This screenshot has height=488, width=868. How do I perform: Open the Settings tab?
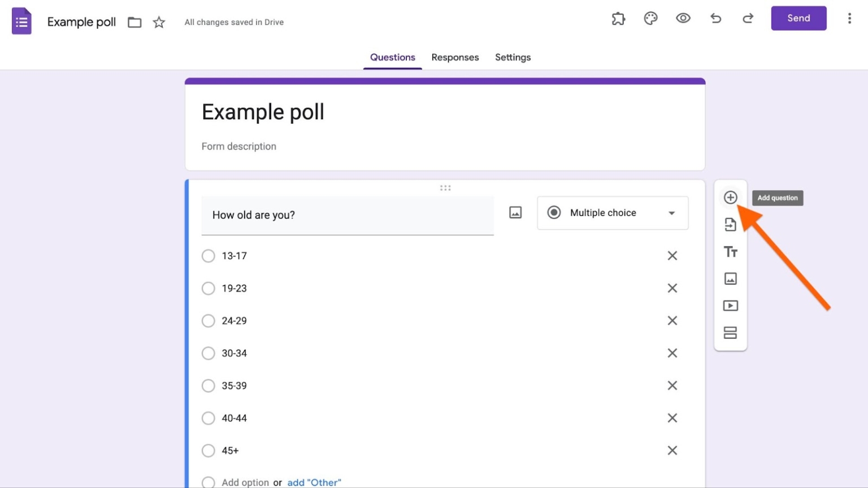[513, 57]
